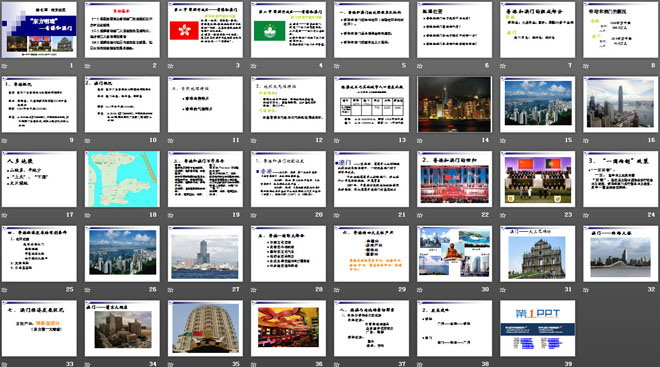The height and width of the screenshot is (367, 660).
Task: Click the star icon under slide 8
Action: click(586, 66)
